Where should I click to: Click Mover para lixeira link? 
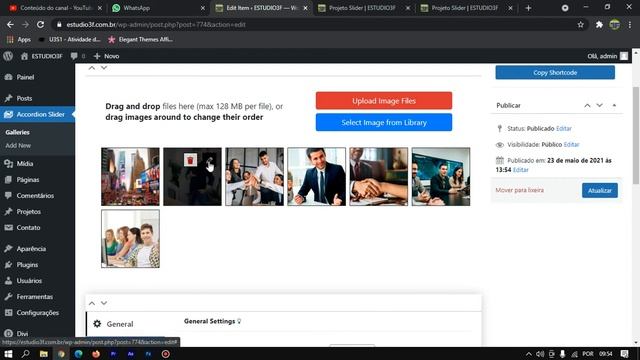(519, 190)
